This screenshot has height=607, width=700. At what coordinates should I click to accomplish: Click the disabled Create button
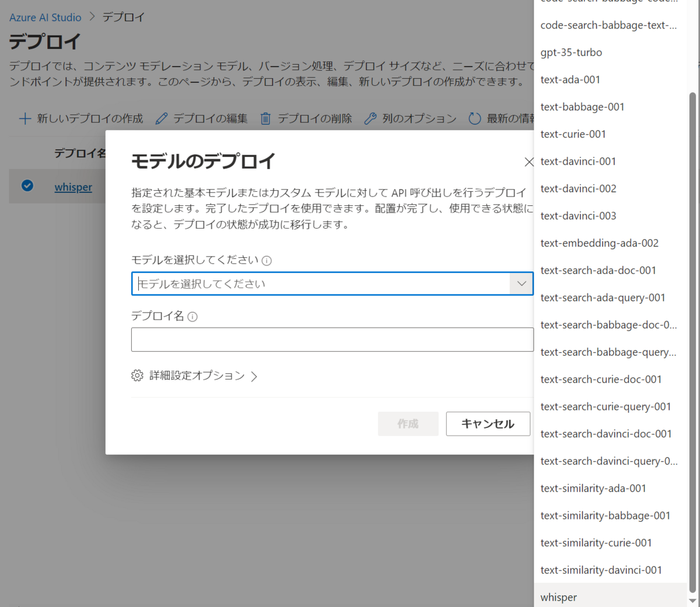(408, 424)
